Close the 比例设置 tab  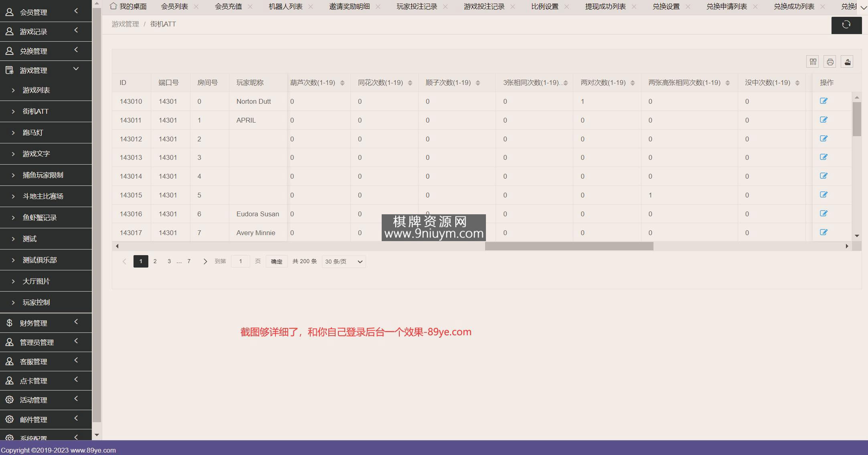566,6
